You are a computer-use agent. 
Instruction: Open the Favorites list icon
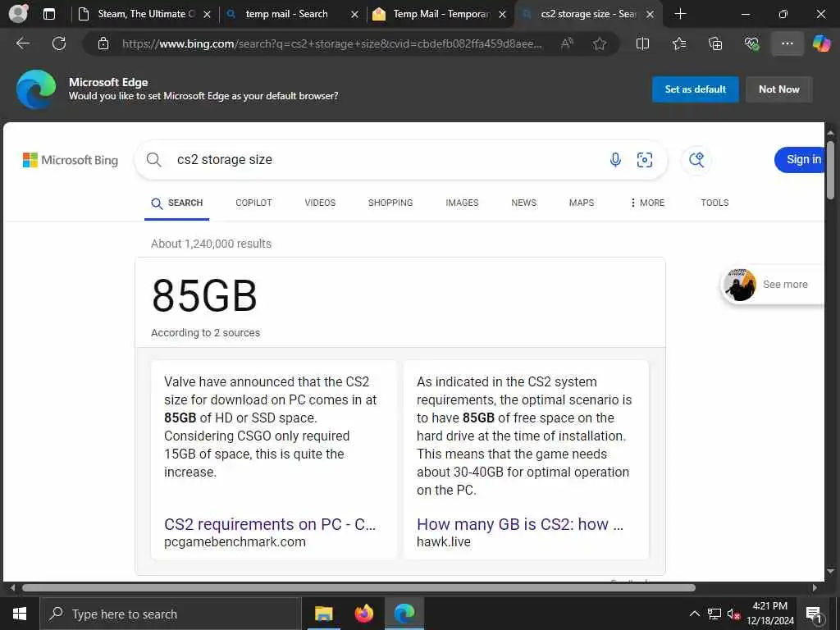click(678, 43)
